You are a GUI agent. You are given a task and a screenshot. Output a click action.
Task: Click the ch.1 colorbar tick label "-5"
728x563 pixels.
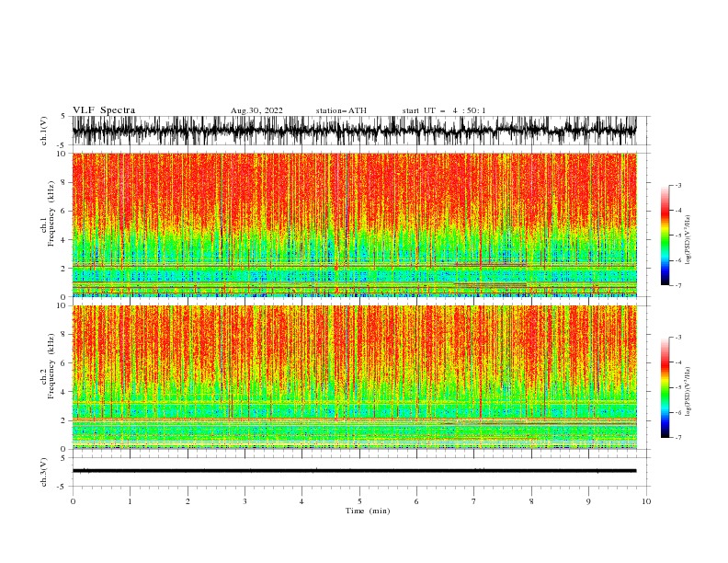pos(677,236)
